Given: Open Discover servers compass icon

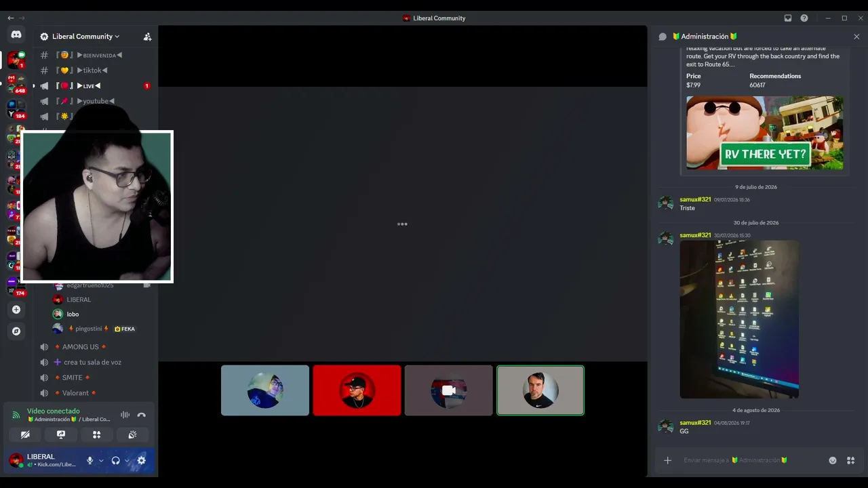Looking at the screenshot, I should [16, 331].
